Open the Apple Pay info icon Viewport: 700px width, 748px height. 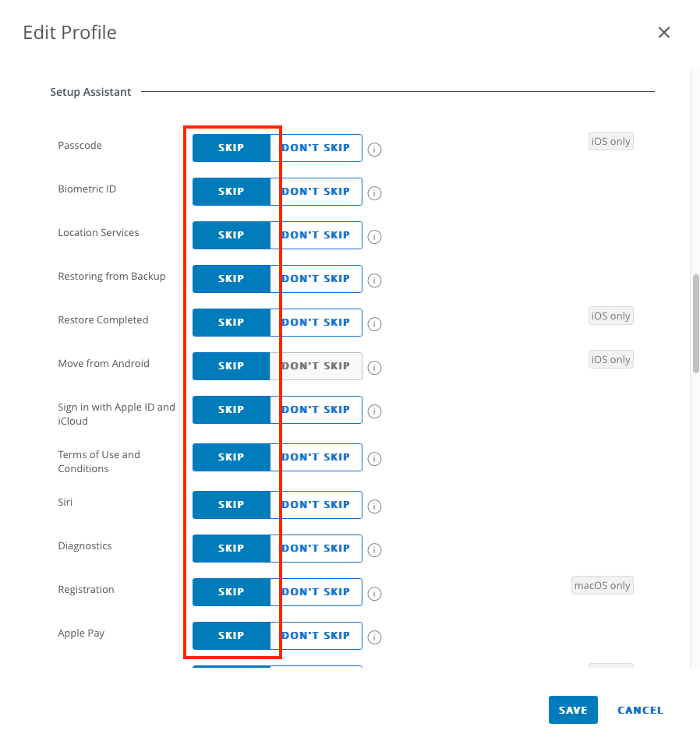374,637
